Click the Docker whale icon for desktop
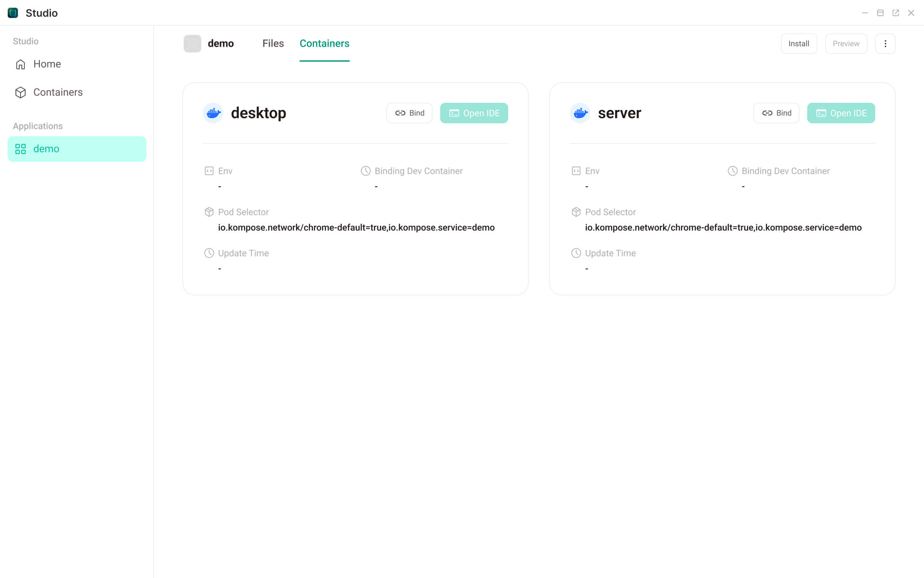 (x=213, y=113)
